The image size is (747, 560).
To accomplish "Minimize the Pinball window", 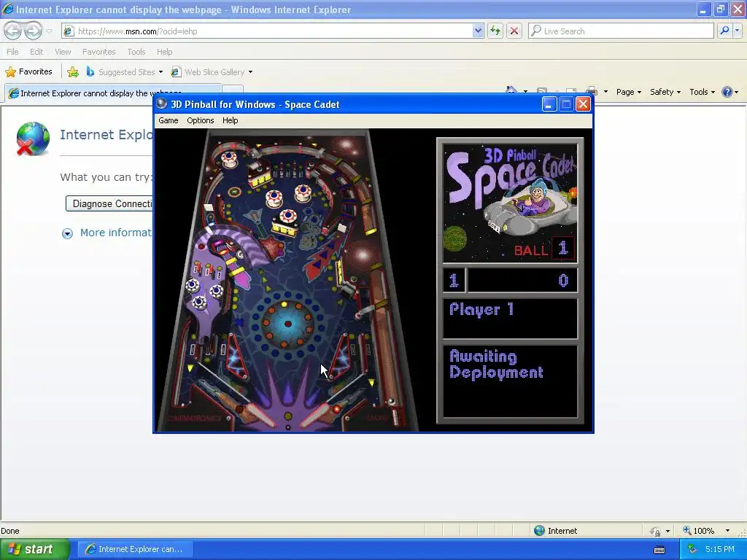I will (x=549, y=104).
